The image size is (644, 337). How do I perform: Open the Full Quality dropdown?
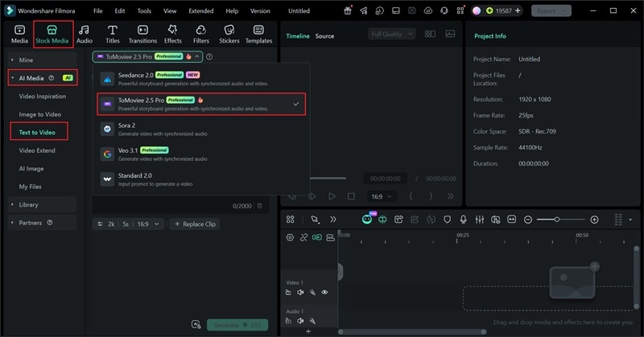391,34
